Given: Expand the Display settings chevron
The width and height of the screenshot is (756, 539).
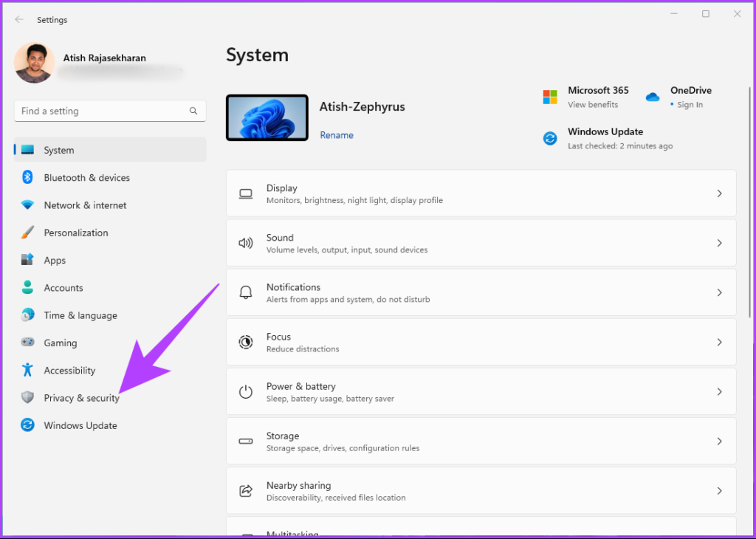Looking at the screenshot, I should pos(719,193).
